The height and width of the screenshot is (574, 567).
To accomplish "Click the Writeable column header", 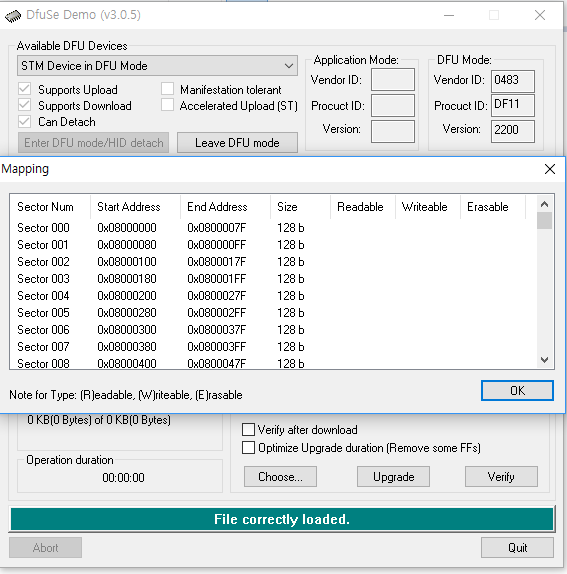I will click(x=428, y=207).
